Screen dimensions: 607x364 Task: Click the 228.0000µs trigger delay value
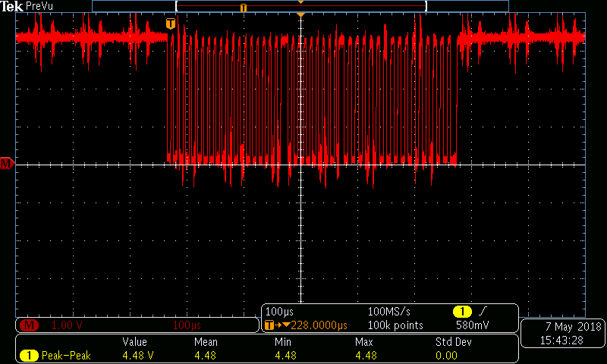click(319, 325)
